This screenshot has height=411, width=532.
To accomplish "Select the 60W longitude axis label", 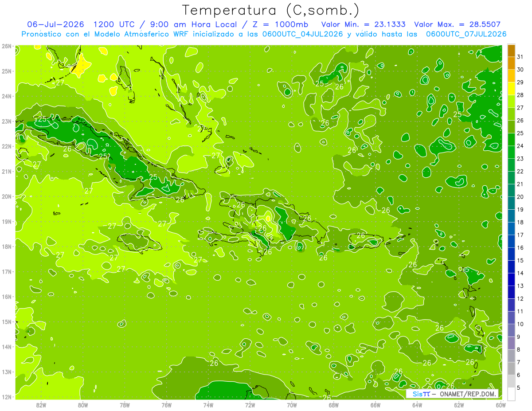I will [501, 405].
